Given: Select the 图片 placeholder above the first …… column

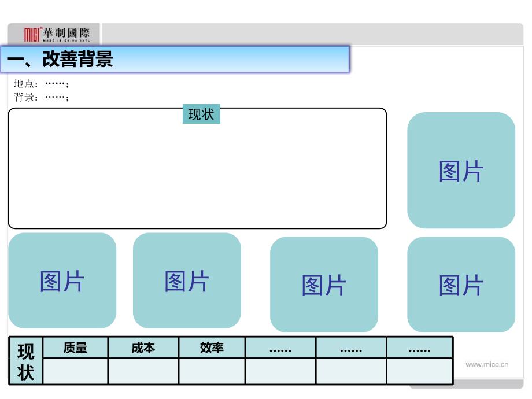Looking at the screenshot, I should (x=324, y=285).
